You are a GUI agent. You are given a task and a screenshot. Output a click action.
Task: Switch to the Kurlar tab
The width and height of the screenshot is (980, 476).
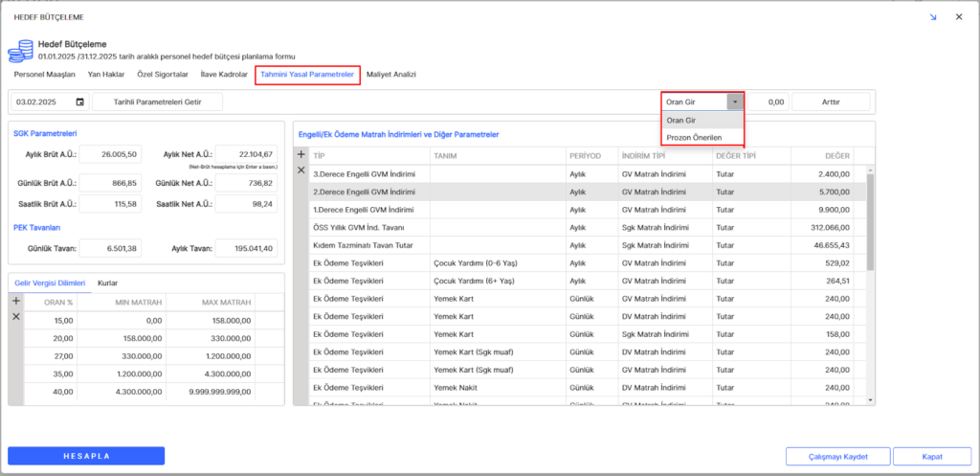(x=108, y=283)
